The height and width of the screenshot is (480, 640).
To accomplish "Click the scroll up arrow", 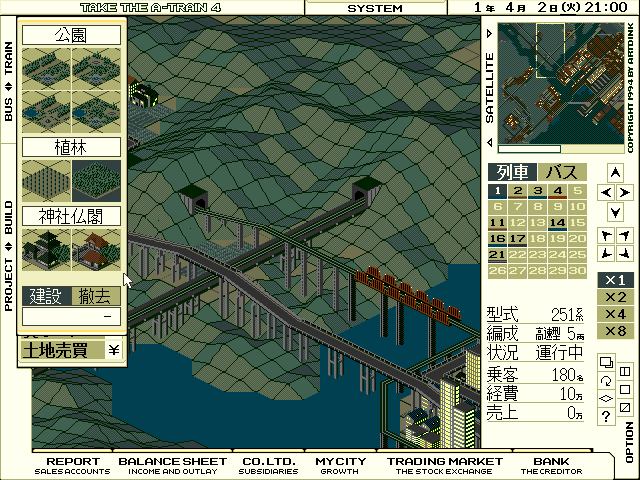I will [x=616, y=171].
